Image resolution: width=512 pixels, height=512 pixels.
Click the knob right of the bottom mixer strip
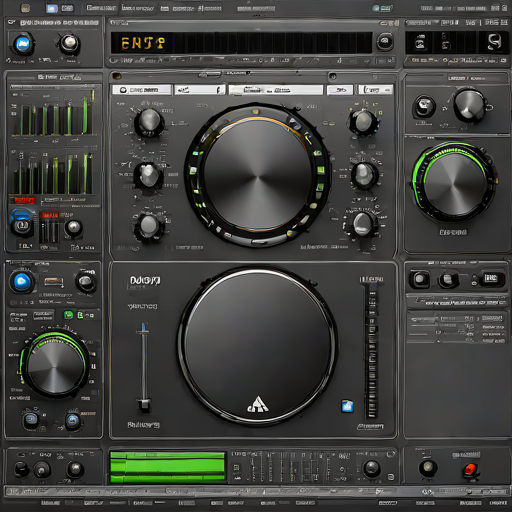371,468
